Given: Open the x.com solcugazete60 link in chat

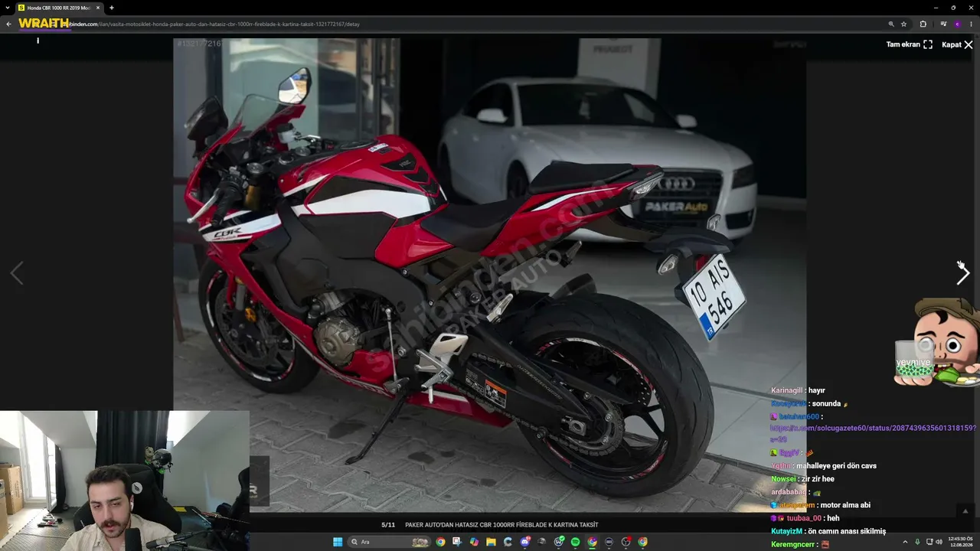Looking at the screenshot, I should [873, 433].
